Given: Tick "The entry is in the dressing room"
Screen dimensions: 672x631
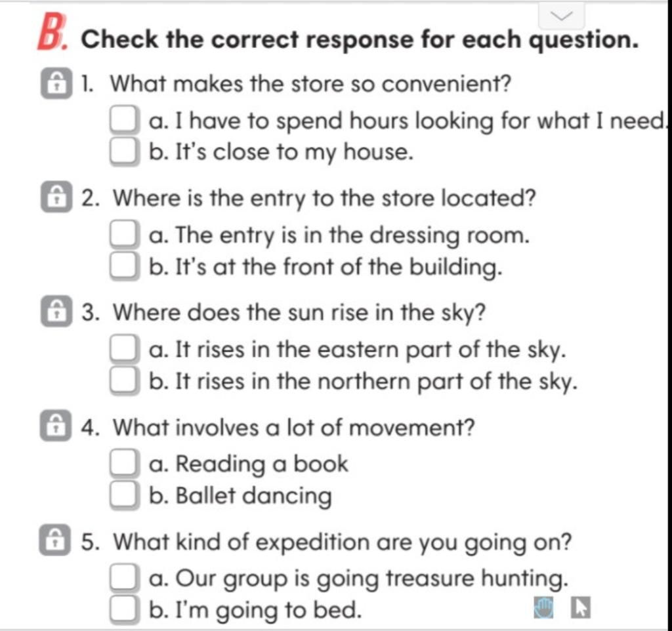Looking at the screenshot, I should [123, 235].
